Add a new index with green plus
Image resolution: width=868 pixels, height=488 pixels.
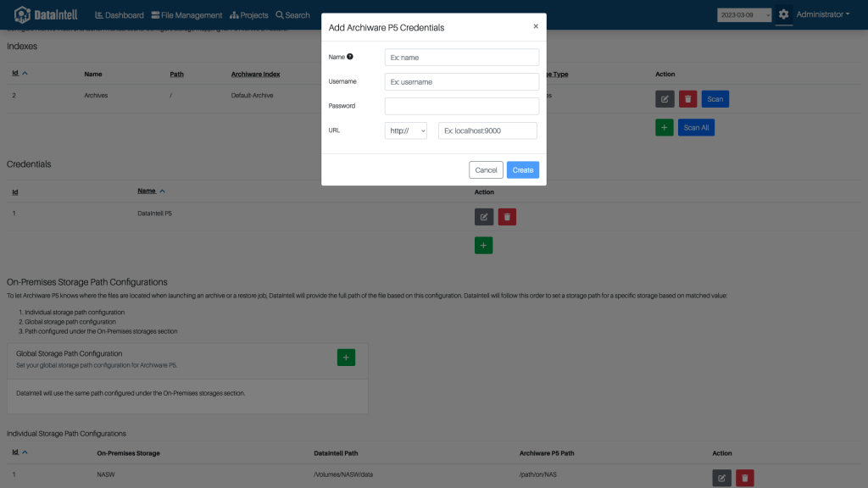(x=665, y=127)
